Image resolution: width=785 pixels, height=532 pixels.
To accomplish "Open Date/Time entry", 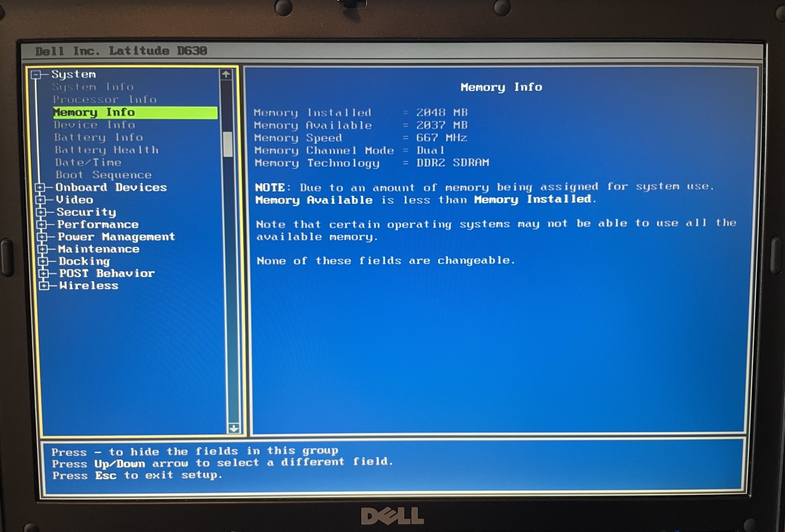I will click(88, 162).
